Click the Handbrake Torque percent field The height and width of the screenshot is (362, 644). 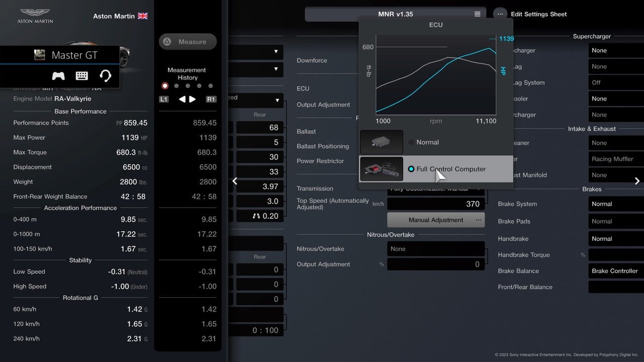click(616, 255)
